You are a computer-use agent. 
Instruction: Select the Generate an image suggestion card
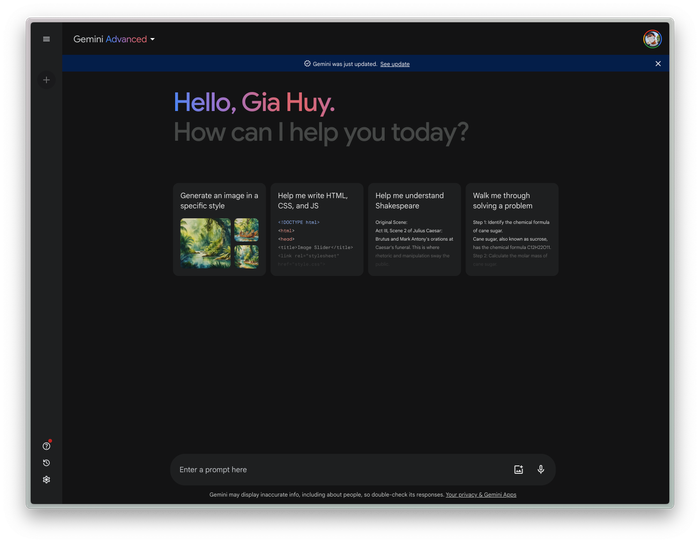coord(219,230)
